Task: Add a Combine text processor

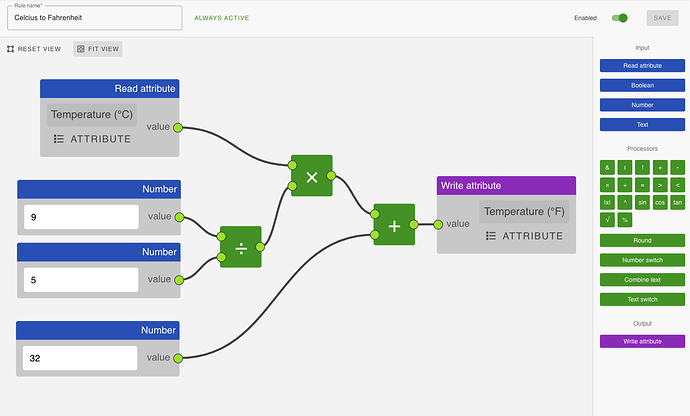Action: (642, 280)
